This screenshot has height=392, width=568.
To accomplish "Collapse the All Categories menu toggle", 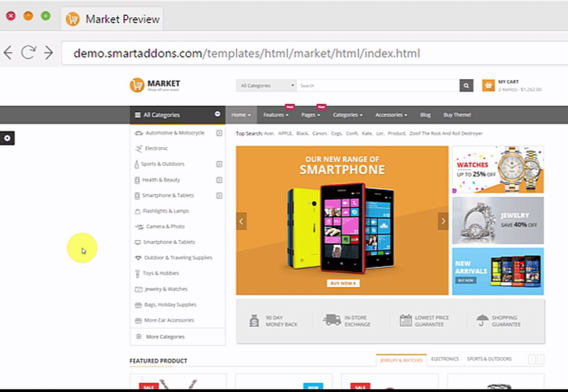I will (217, 114).
